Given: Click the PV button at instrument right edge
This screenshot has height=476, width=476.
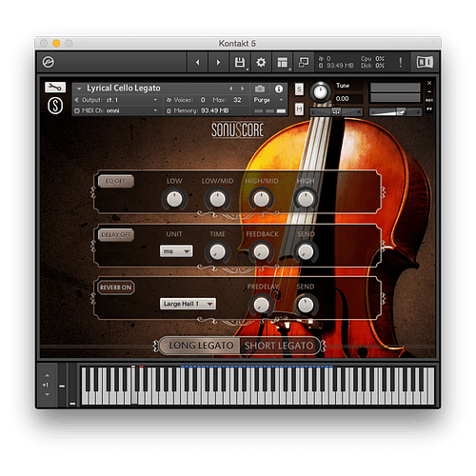Looking at the screenshot, I should (x=429, y=109).
